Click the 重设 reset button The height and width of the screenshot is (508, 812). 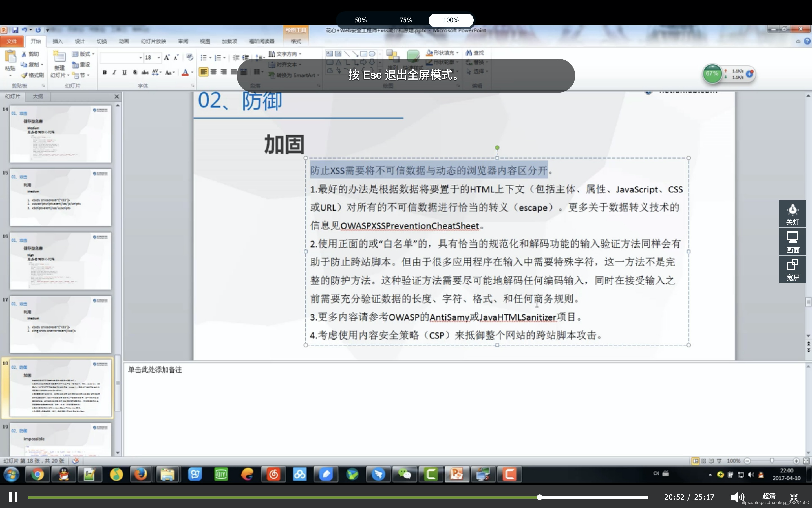tap(81, 65)
